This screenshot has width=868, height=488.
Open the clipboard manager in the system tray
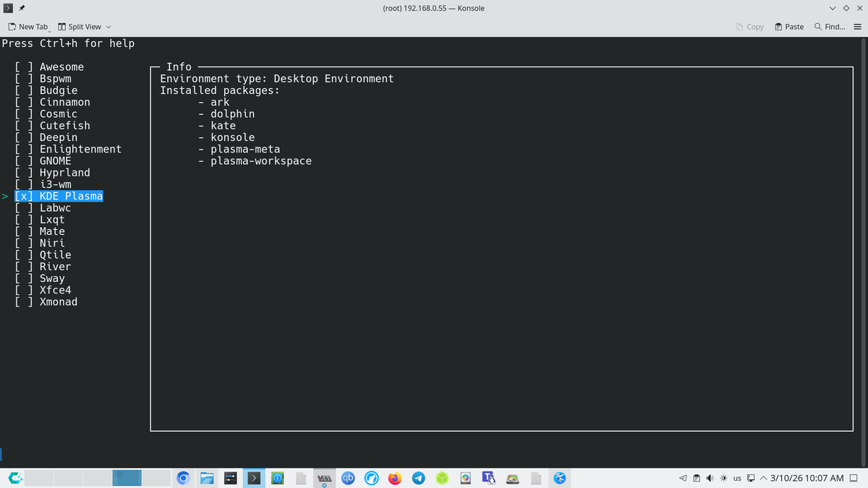696,478
